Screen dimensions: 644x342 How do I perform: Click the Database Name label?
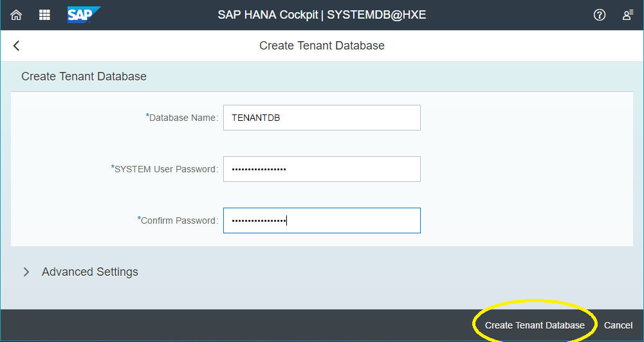coord(182,118)
